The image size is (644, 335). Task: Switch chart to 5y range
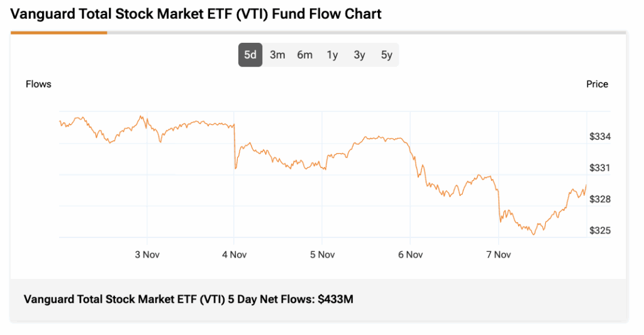tap(386, 55)
